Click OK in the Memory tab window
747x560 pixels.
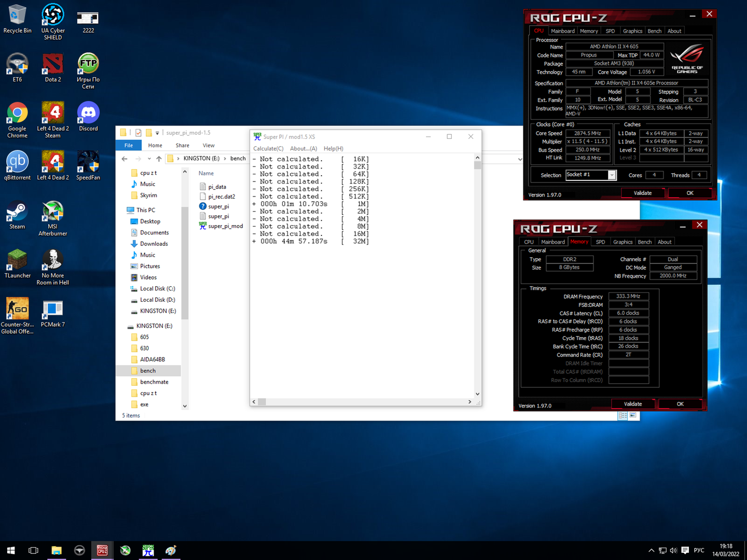(x=680, y=404)
